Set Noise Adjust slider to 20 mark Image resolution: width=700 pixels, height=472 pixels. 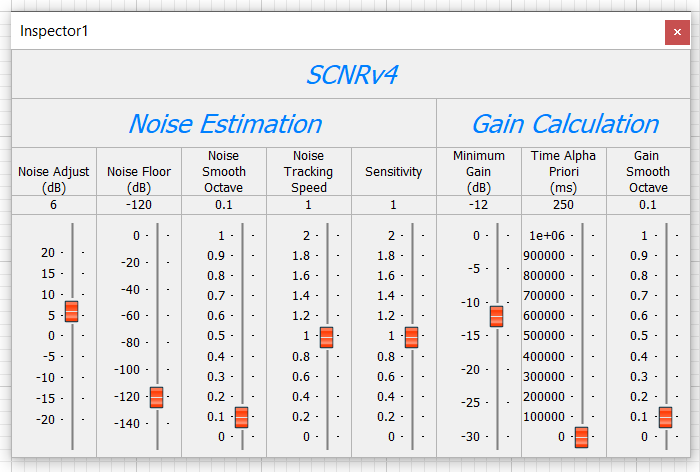coord(71,253)
